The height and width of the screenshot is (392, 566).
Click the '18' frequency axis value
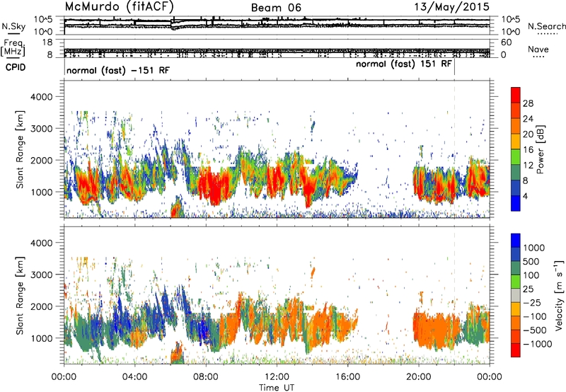click(47, 42)
